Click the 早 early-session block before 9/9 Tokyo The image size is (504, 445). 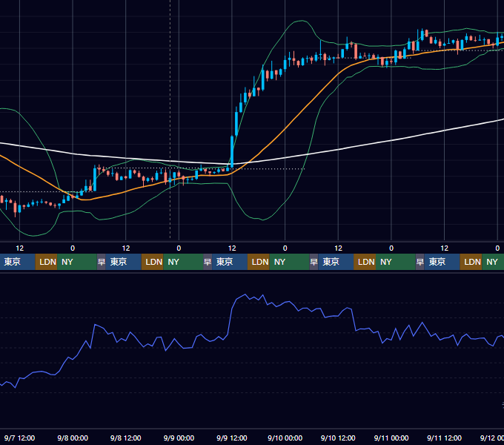[208, 262]
